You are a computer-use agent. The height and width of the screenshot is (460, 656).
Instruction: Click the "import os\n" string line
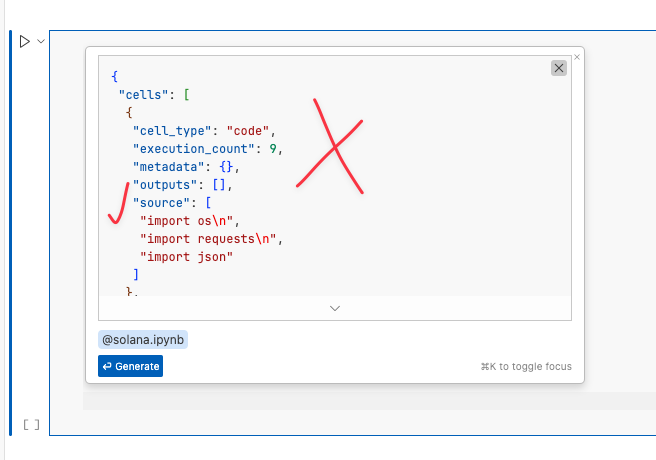click(x=190, y=221)
